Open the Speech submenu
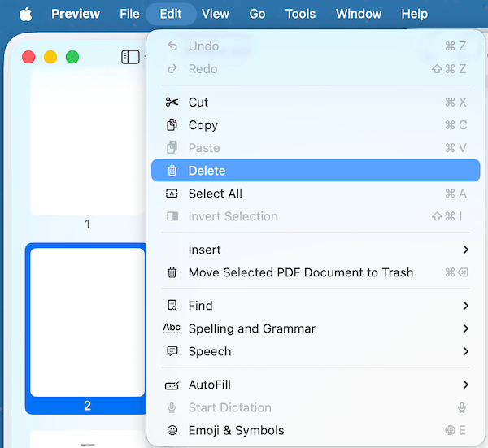This screenshot has height=448, width=488. pos(316,351)
